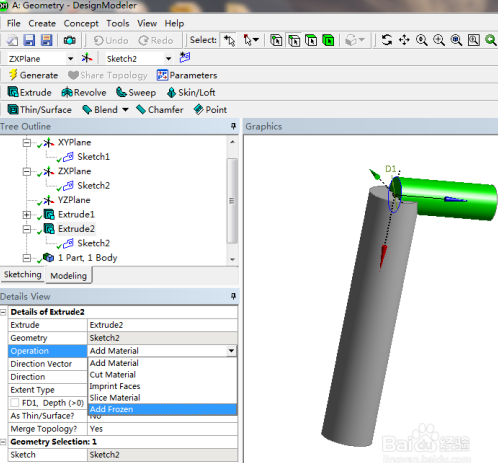This screenshot has width=498, height=463.
Task: Collapse the Extrude2 tree node
Action: tap(27, 229)
